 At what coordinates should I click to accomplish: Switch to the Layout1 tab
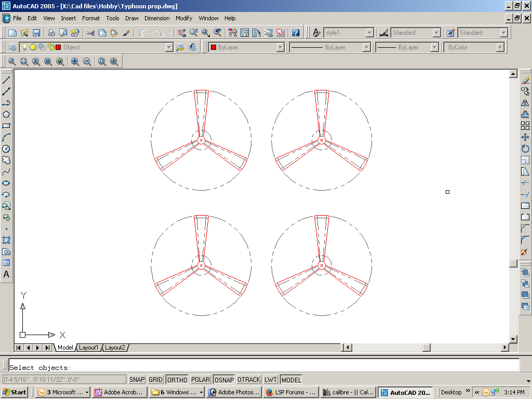point(88,348)
